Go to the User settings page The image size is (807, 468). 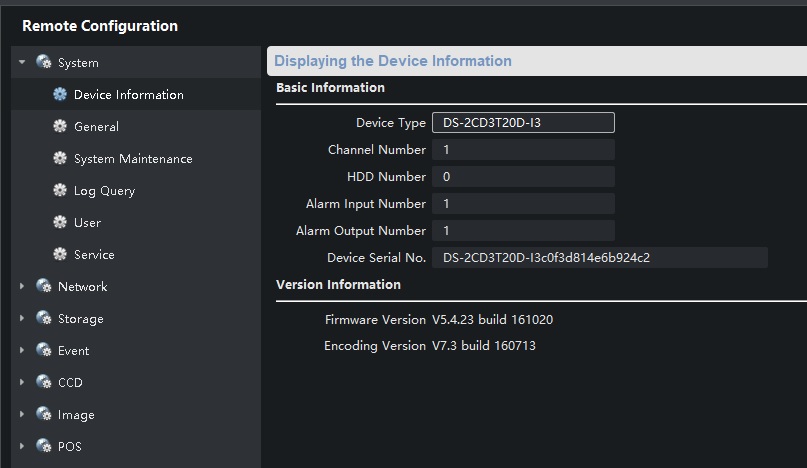tap(87, 223)
